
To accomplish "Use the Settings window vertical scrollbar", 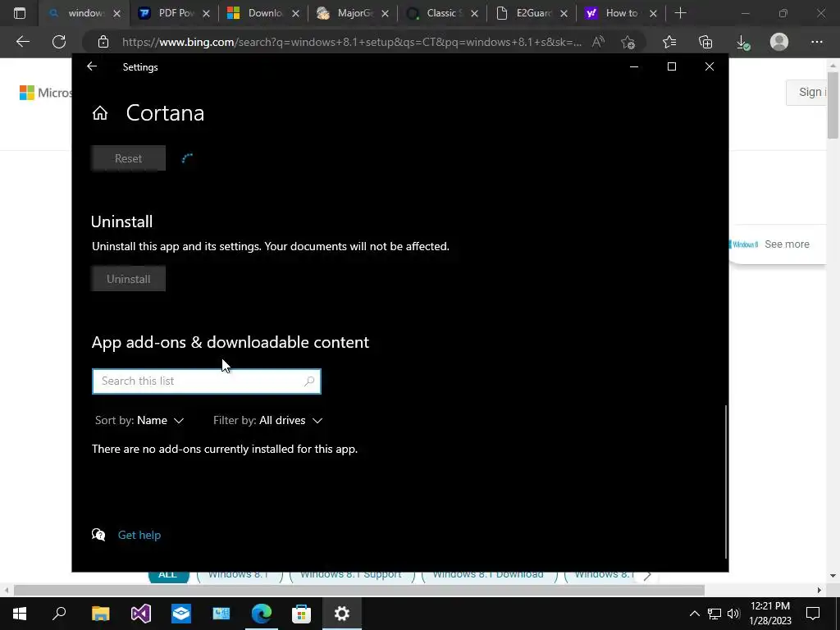I will 726,481.
